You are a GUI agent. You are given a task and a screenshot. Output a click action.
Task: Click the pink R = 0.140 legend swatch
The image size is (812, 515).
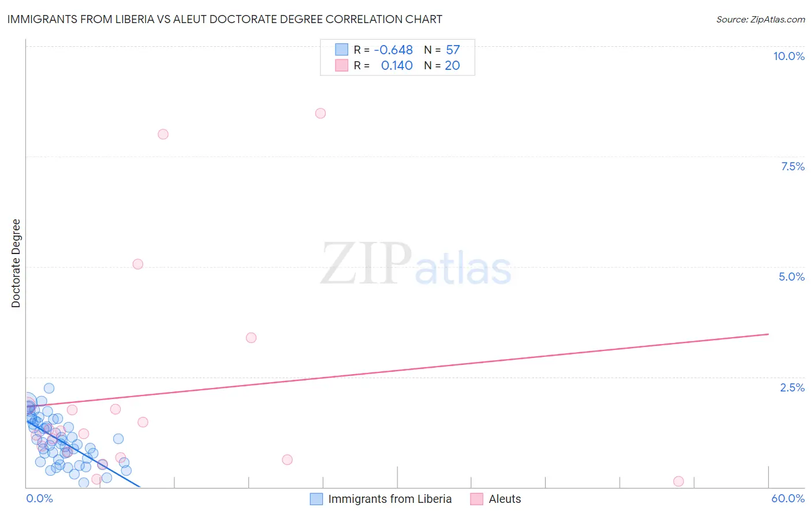(342, 65)
